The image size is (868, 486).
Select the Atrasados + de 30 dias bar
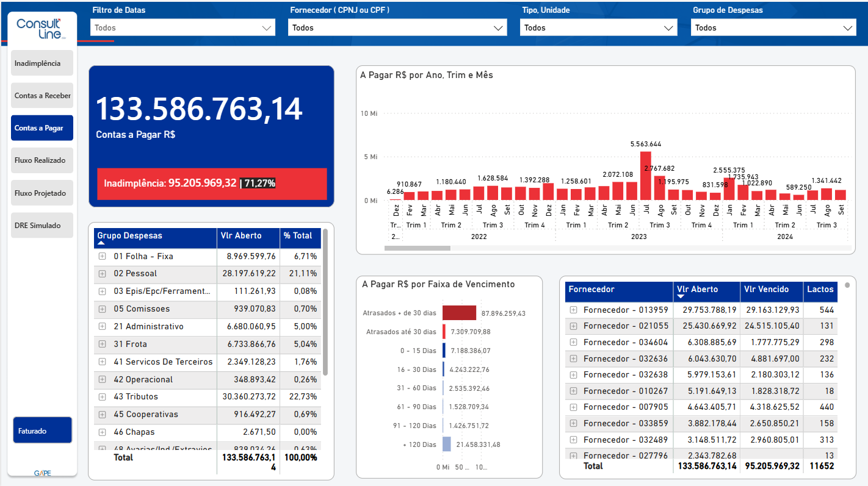click(x=459, y=313)
